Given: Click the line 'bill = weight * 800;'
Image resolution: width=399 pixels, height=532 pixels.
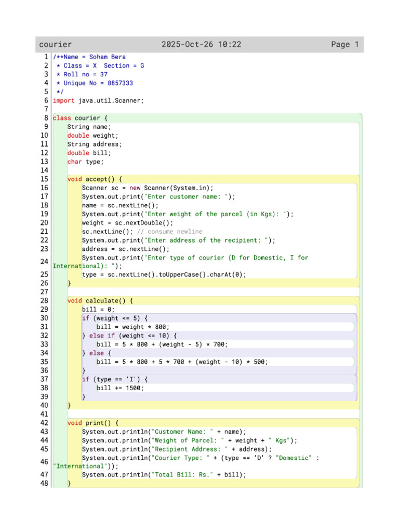Looking at the screenshot, I should coord(133,327).
